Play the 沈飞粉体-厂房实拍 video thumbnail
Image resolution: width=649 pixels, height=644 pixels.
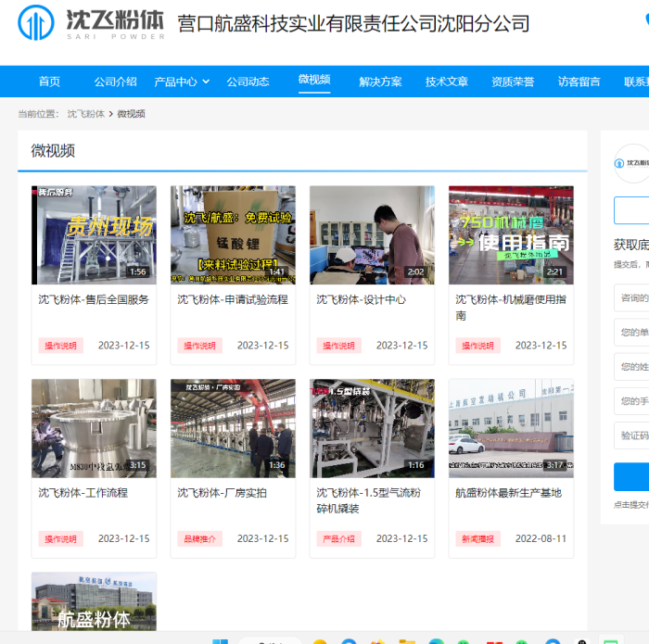pos(233,427)
